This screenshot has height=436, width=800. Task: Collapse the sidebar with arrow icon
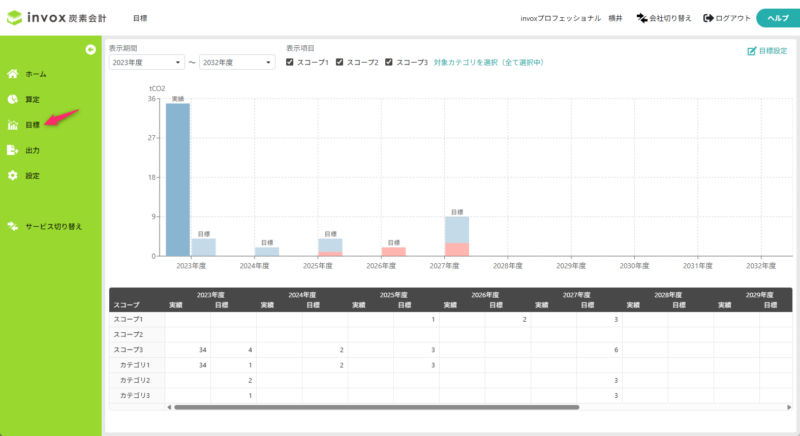[x=90, y=49]
